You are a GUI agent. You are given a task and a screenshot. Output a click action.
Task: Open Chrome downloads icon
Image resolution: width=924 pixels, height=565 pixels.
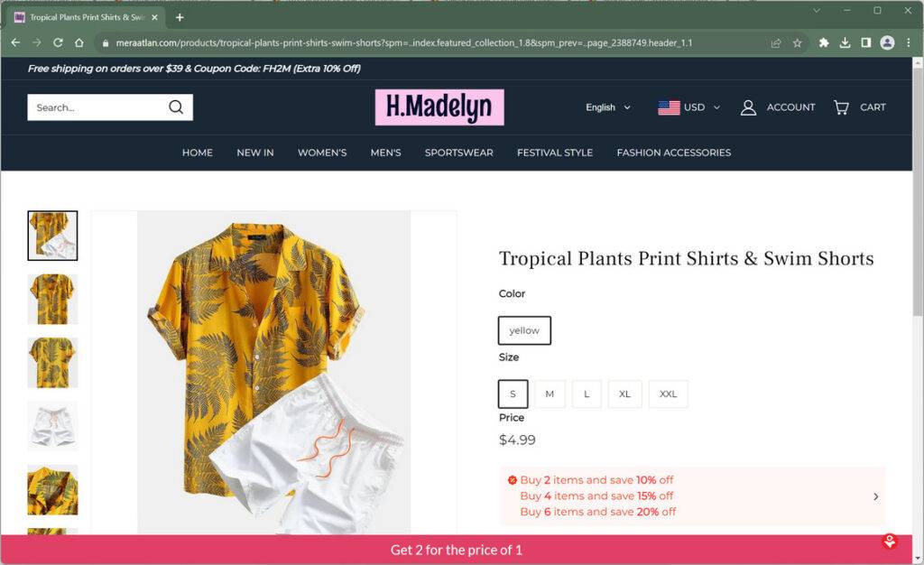[x=845, y=43]
